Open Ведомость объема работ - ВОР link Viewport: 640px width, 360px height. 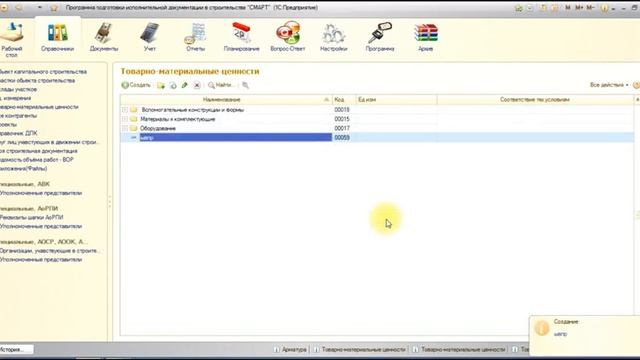37,160
